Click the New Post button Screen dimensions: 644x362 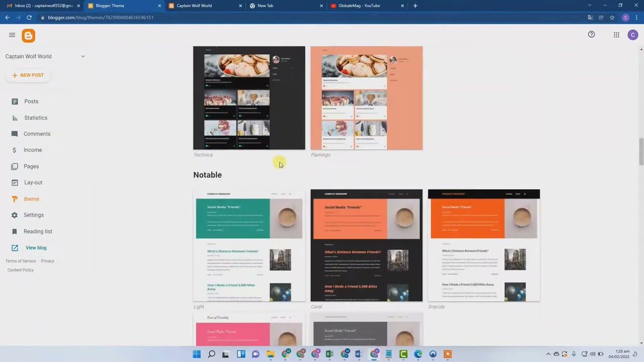pyautogui.click(x=28, y=75)
